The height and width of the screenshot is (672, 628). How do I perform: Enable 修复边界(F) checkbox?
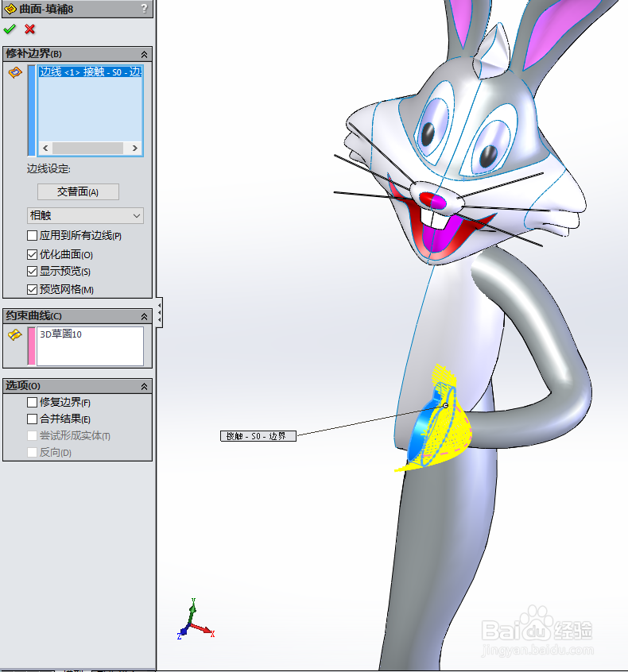[x=32, y=403]
